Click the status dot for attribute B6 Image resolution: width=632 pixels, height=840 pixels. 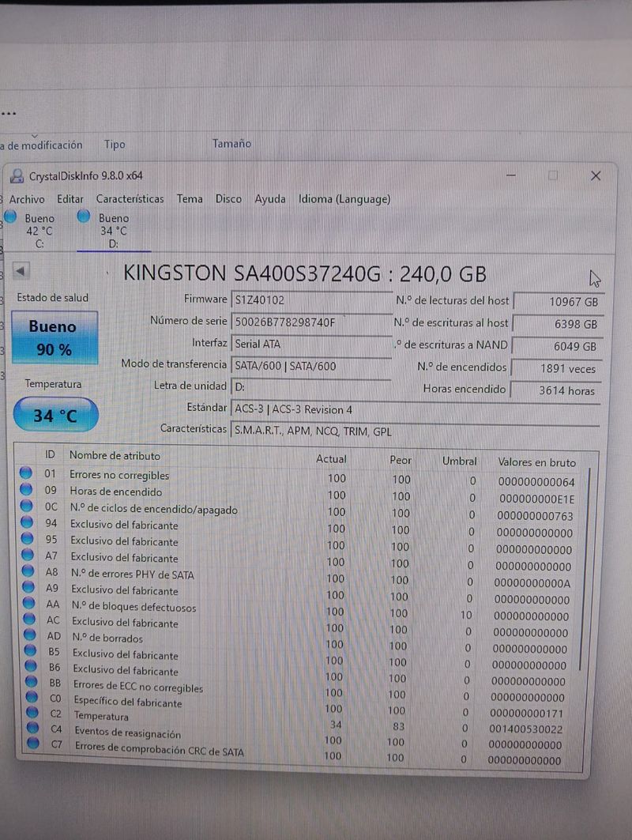click(32, 666)
